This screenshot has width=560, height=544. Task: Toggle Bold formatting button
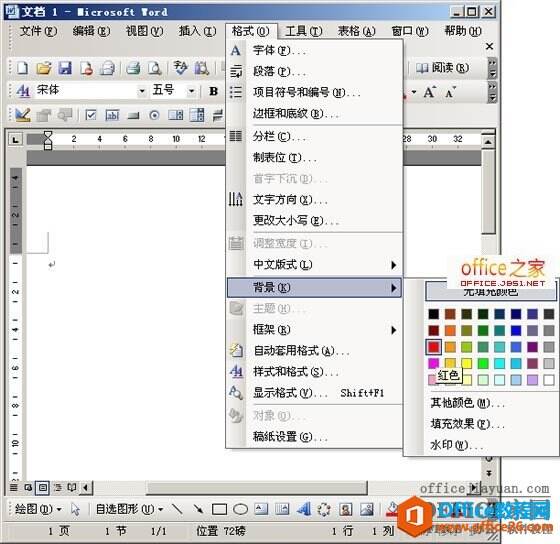tap(214, 91)
